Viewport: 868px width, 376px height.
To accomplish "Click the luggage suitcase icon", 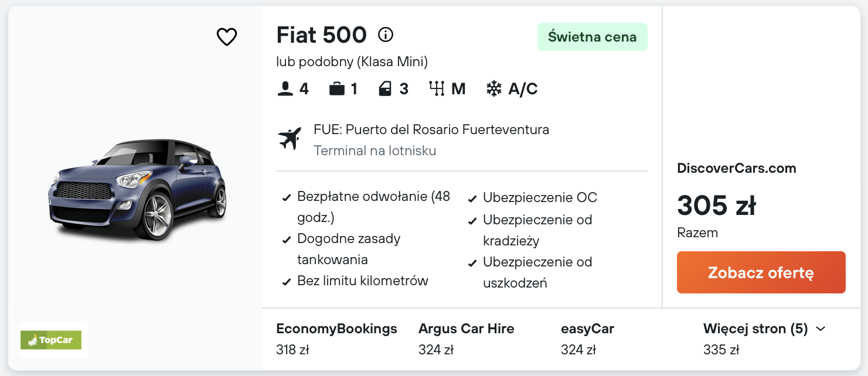I will tap(336, 89).
